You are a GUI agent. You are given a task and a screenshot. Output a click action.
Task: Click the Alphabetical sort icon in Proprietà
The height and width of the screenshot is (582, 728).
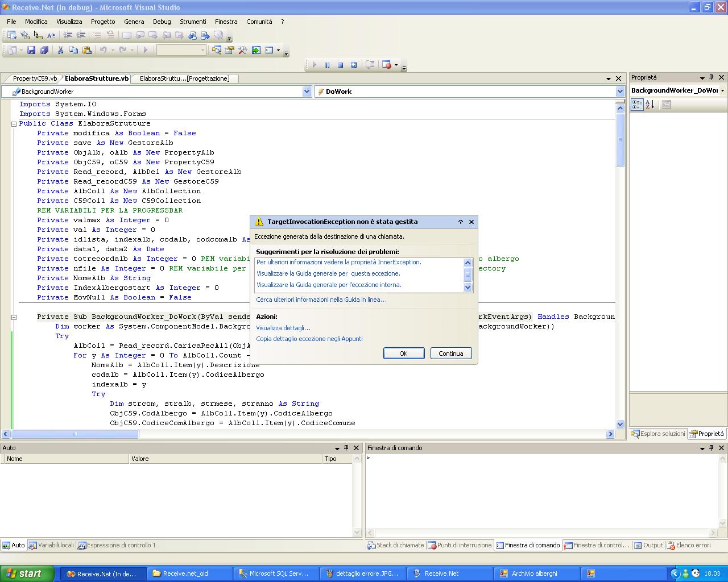tap(650, 105)
